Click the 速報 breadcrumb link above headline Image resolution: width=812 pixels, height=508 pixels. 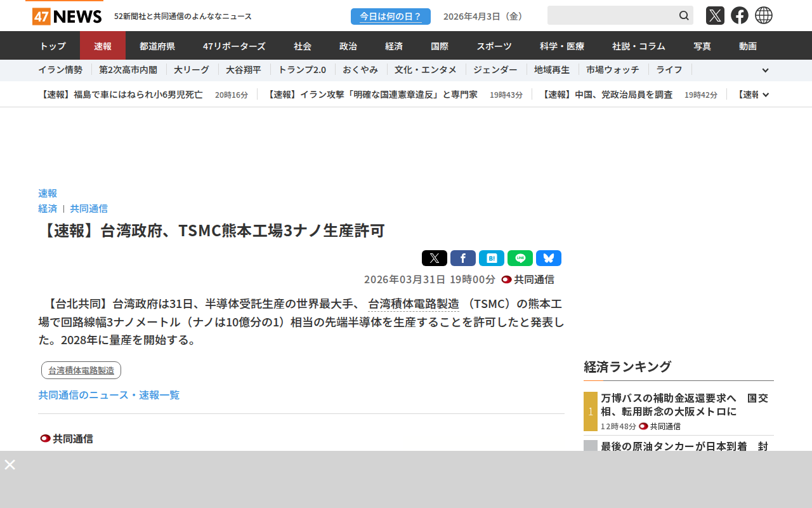pos(48,193)
